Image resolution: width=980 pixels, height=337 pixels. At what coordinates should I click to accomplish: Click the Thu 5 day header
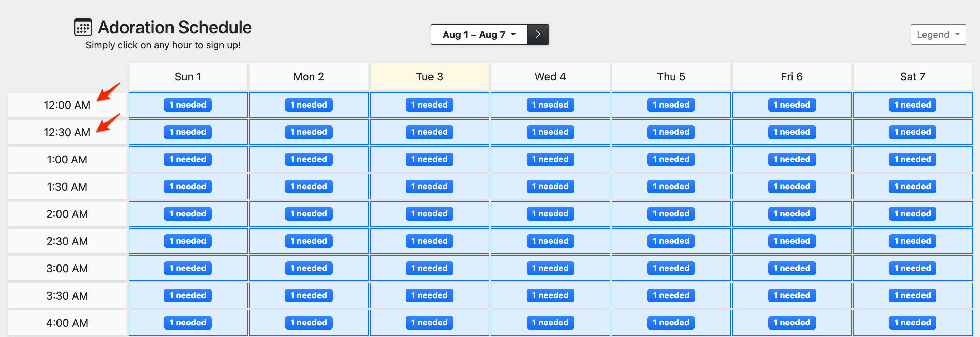671,77
